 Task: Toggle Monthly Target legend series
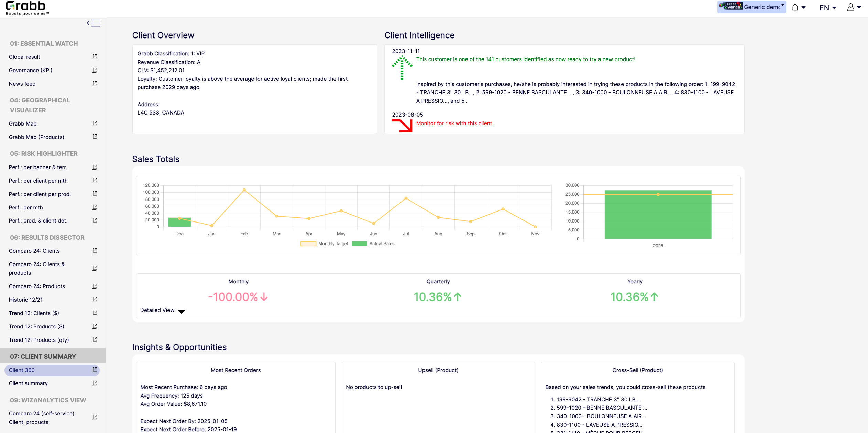click(x=325, y=243)
